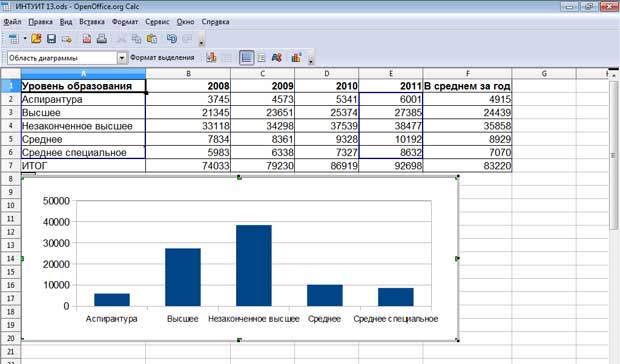Viewport: 620px width, 364px height.
Task: Click cell Уровень образования
Action: pos(83,86)
